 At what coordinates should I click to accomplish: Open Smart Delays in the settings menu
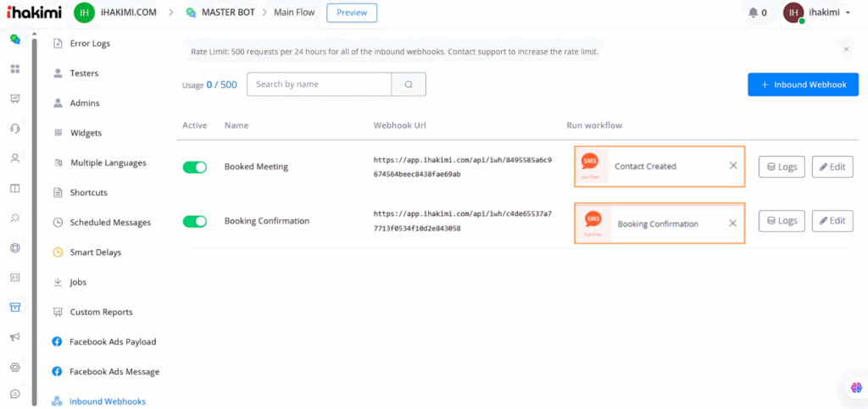point(95,252)
